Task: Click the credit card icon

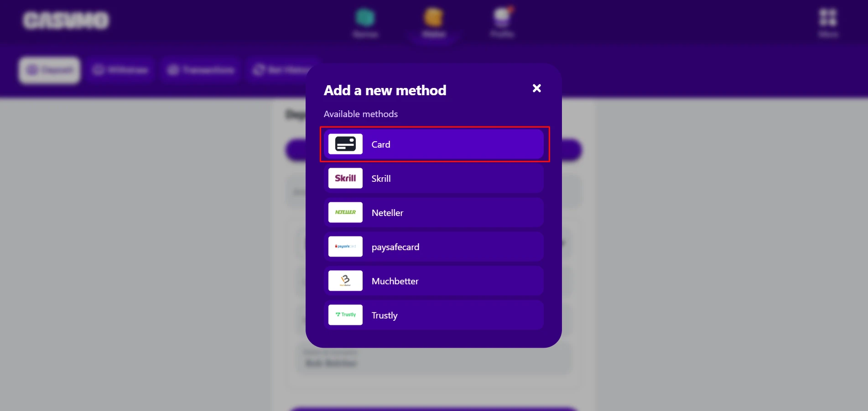Action: [x=345, y=144]
